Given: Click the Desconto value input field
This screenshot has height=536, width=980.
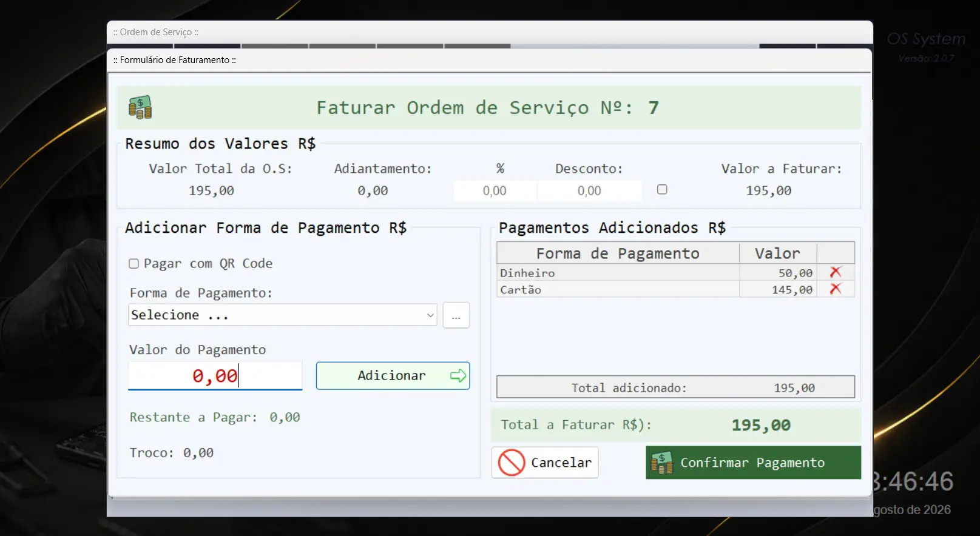Looking at the screenshot, I should 589,191.
